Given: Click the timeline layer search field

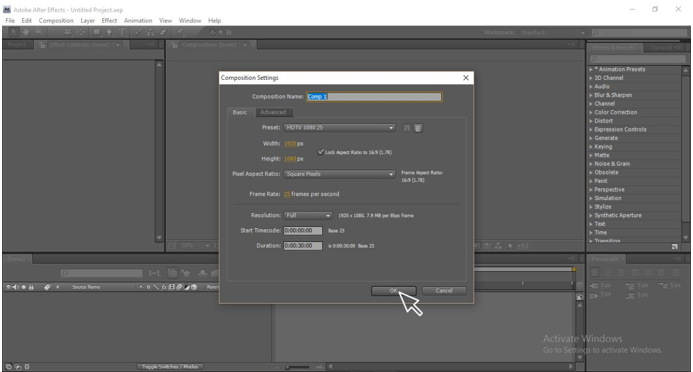Looking at the screenshot, I should 102,273.
